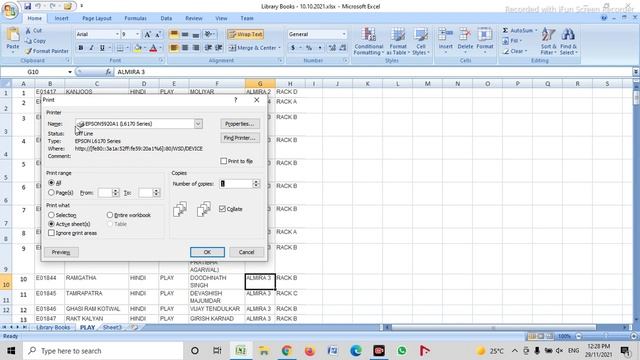Open File Explorer from taskbar

(263, 351)
